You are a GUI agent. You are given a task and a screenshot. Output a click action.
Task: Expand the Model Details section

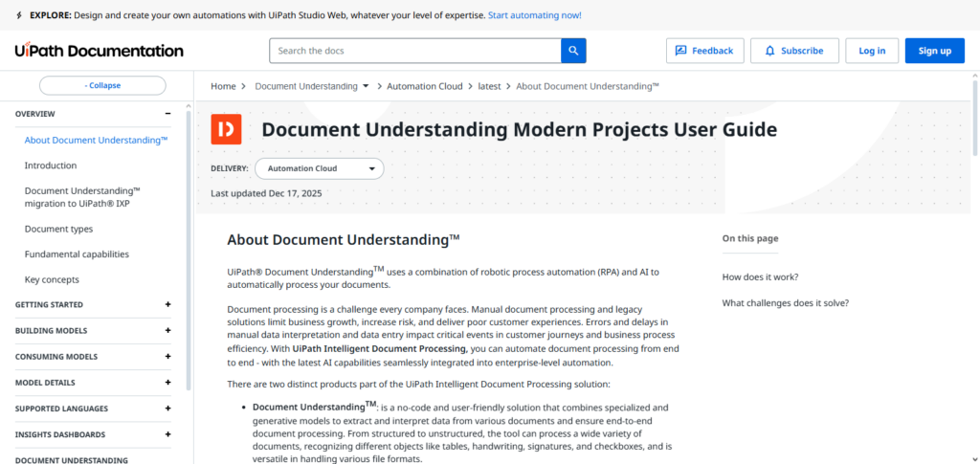pos(93,382)
